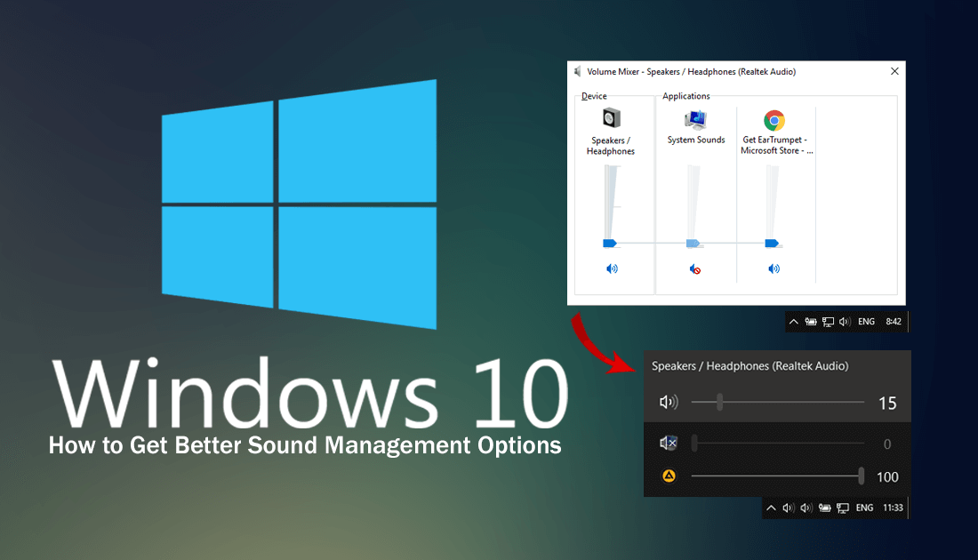Mute the Speakers / Headphones device in Volume Mixer
The image size is (978, 560).
612,268
